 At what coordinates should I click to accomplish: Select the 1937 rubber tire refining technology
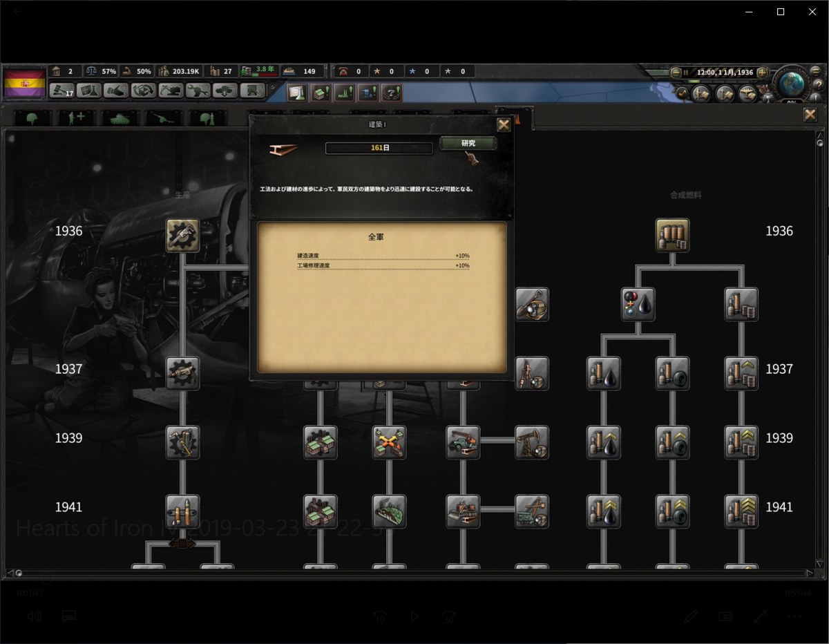673,374
